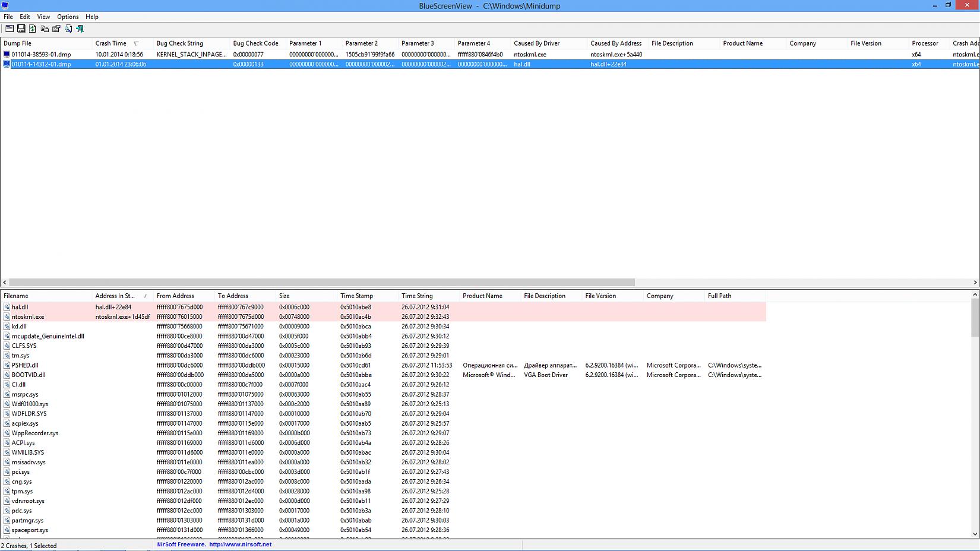Open the View menu
The height and width of the screenshot is (551, 980).
(x=43, y=17)
